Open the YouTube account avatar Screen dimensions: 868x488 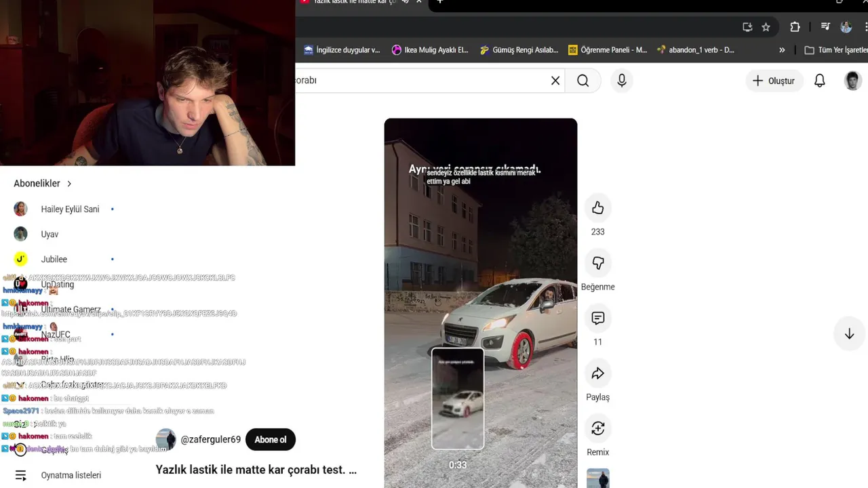(x=852, y=81)
